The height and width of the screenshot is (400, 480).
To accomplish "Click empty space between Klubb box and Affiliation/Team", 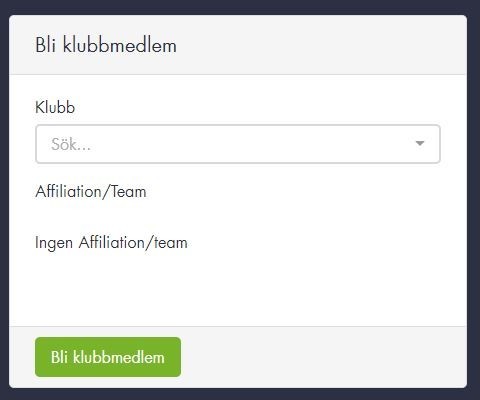I will pyautogui.click(x=238, y=173).
